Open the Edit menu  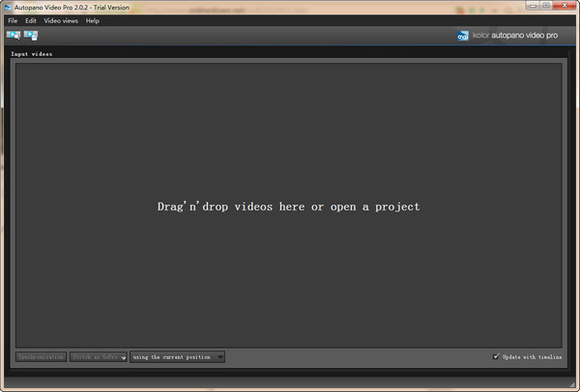pyautogui.click(x=31, y=20)
